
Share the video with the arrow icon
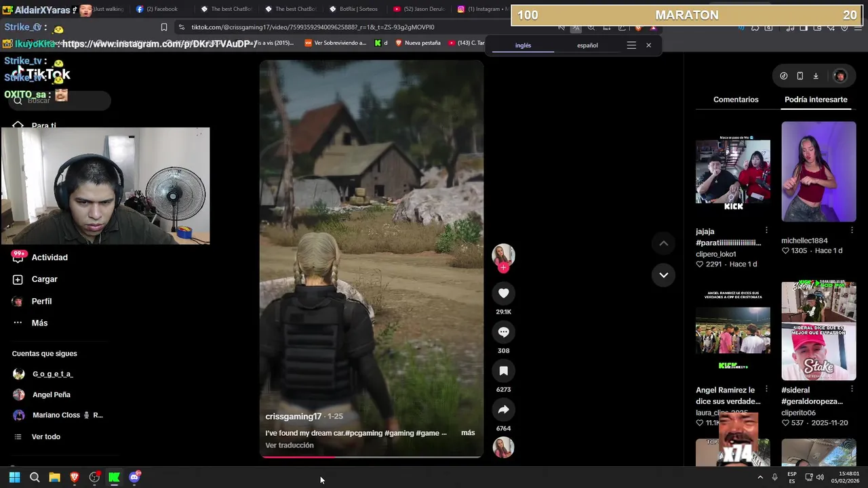tap(503, 409)
